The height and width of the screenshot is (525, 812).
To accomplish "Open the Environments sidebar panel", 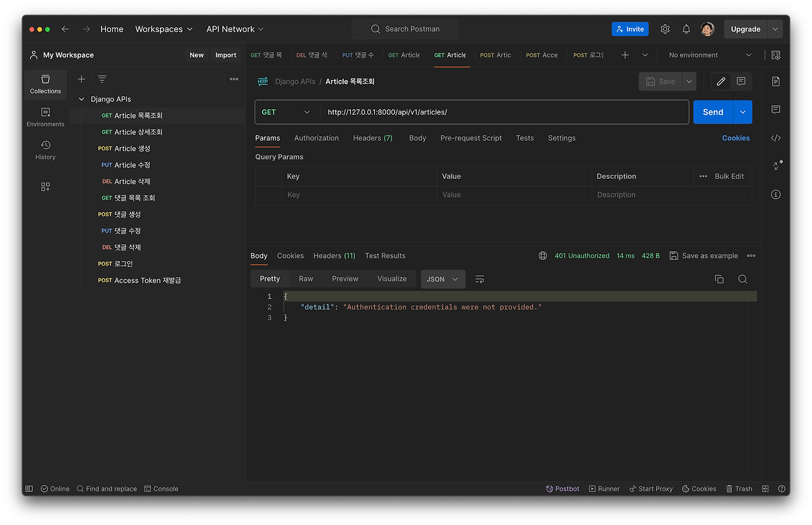I will point(46,117).
